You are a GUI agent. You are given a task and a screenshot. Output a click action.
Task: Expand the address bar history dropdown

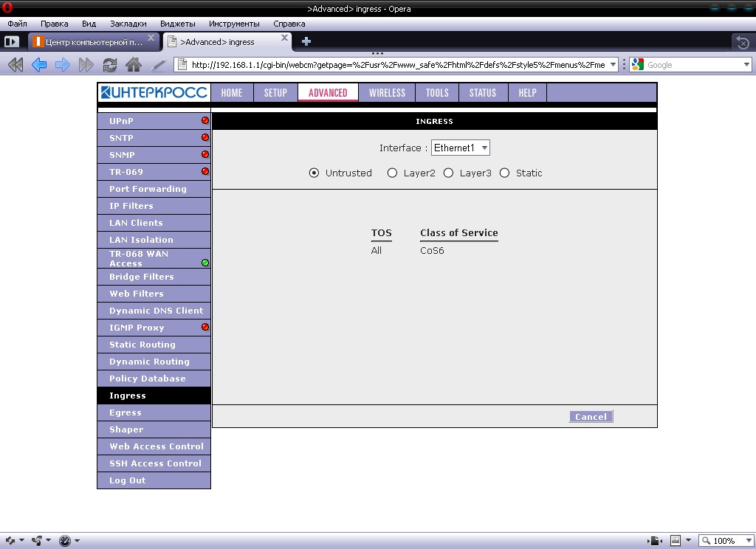coord(613,65)
